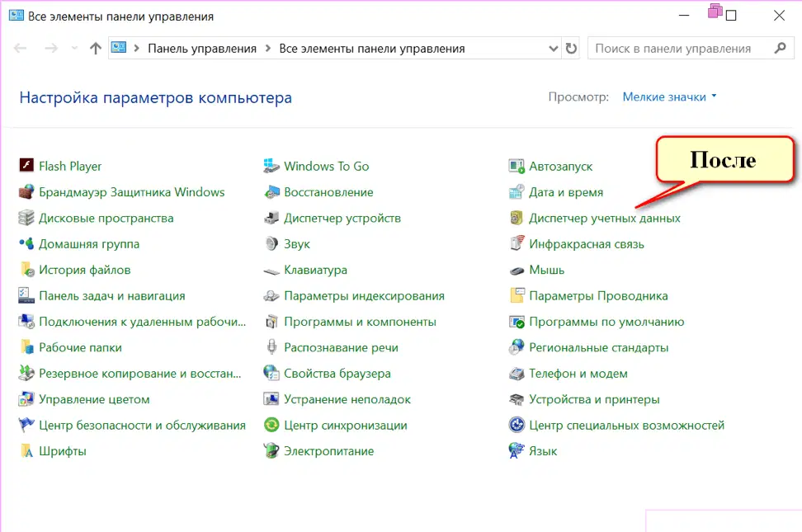Refresh the address bar view

[x=571, y=49]
